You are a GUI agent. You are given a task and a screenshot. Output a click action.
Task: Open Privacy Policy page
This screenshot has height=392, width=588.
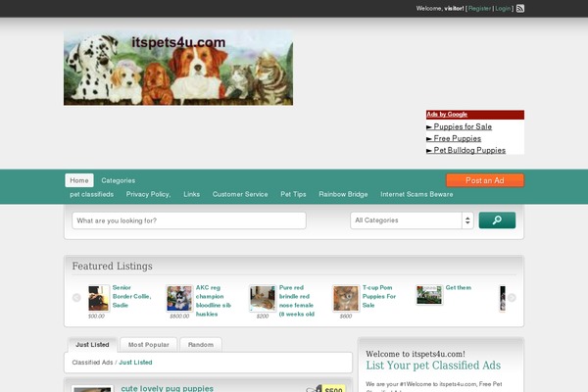pyautogui.click(x=148, y=194)
